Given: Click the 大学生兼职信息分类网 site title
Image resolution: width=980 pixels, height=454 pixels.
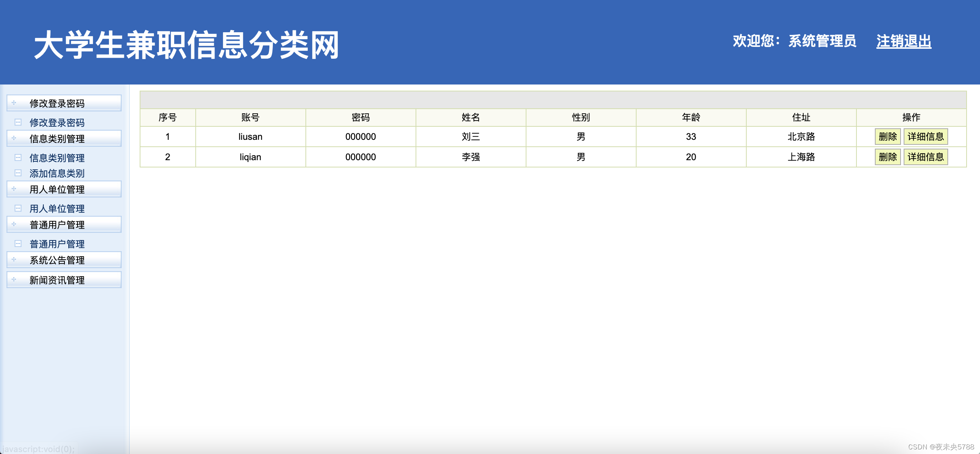Looking at the screenshot, I should (x=186, y=45).
